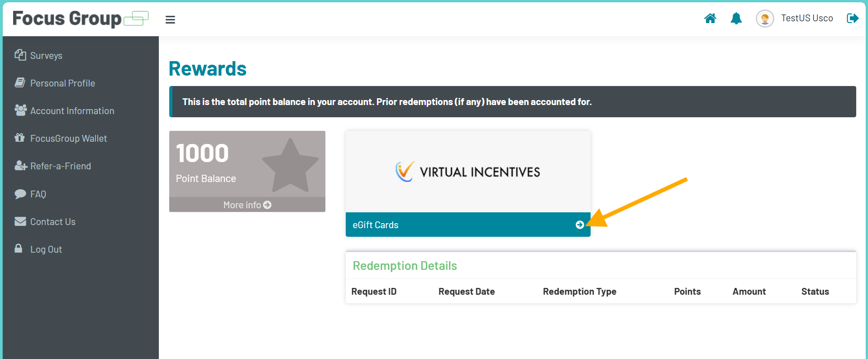Open Contact Us page
Image resolution: width=868 pixels, height=359 pixels.
(x=53, y=222)
